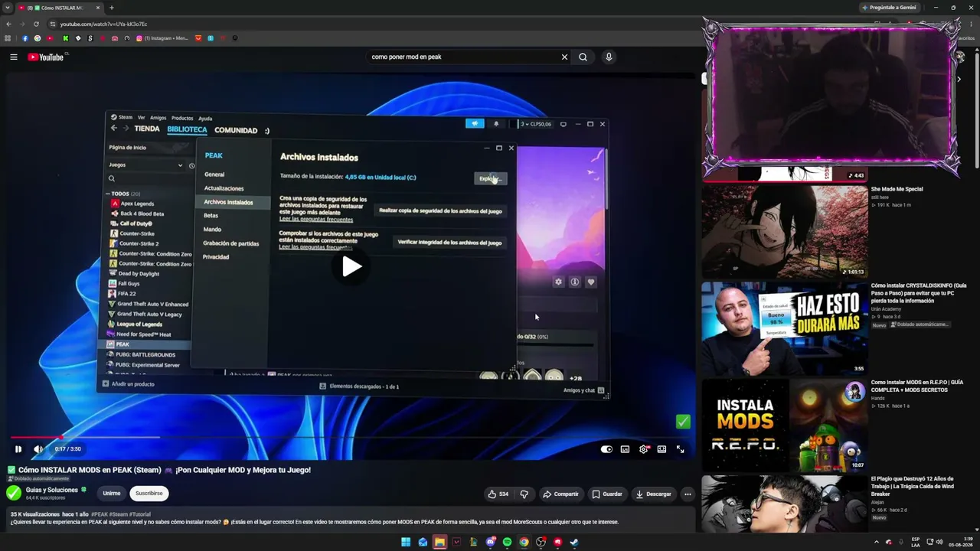Open the taskbar clock and date

click(960, 543)
